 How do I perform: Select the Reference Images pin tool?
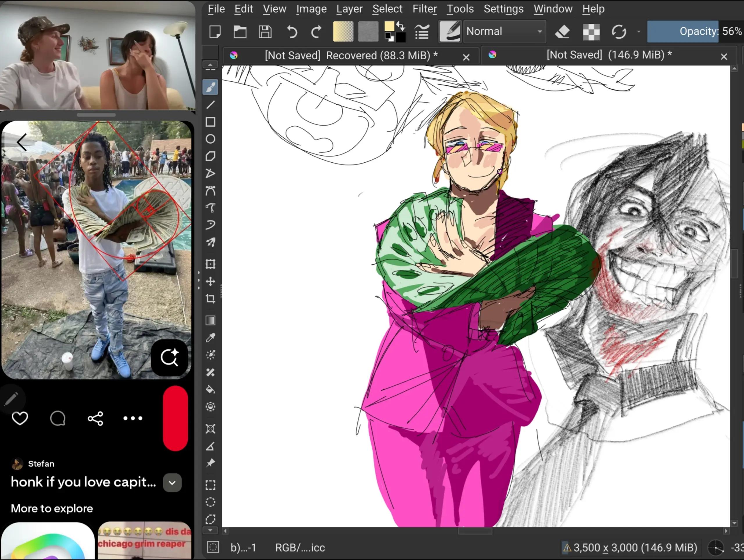[210, 463]
